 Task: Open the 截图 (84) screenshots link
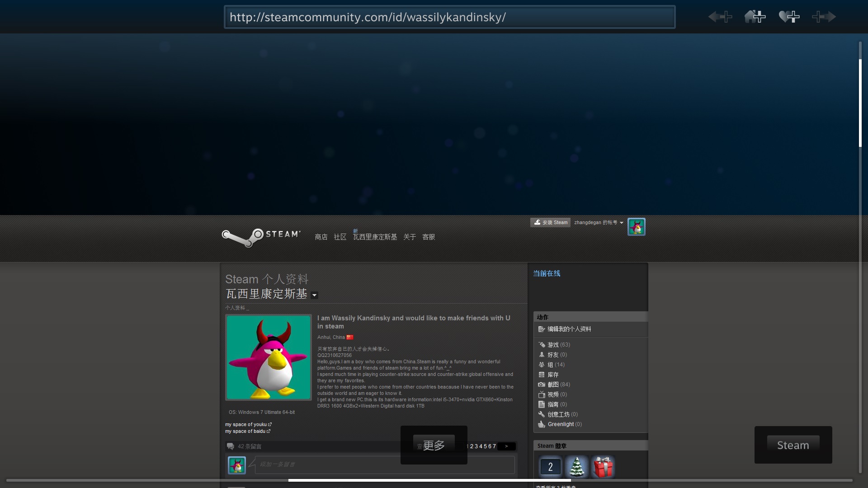(559, 385)
